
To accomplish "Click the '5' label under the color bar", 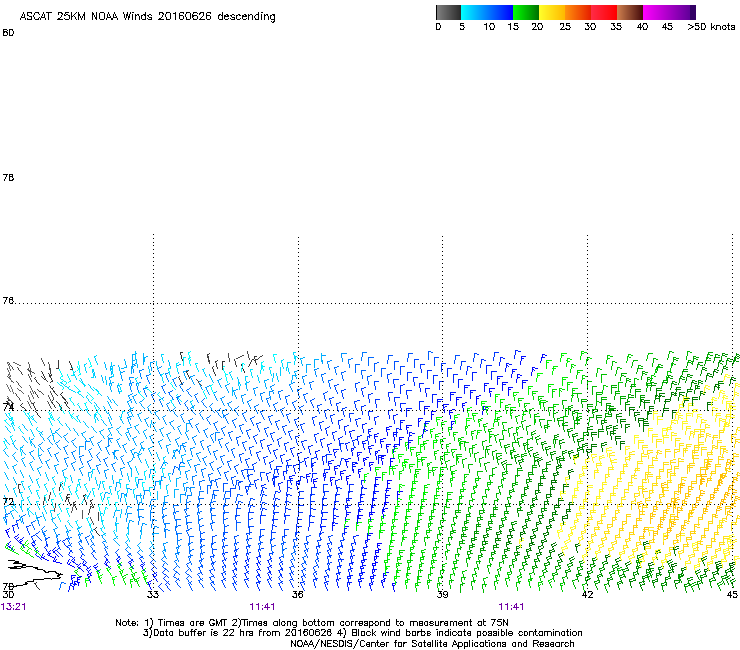I will coord(462,27).
